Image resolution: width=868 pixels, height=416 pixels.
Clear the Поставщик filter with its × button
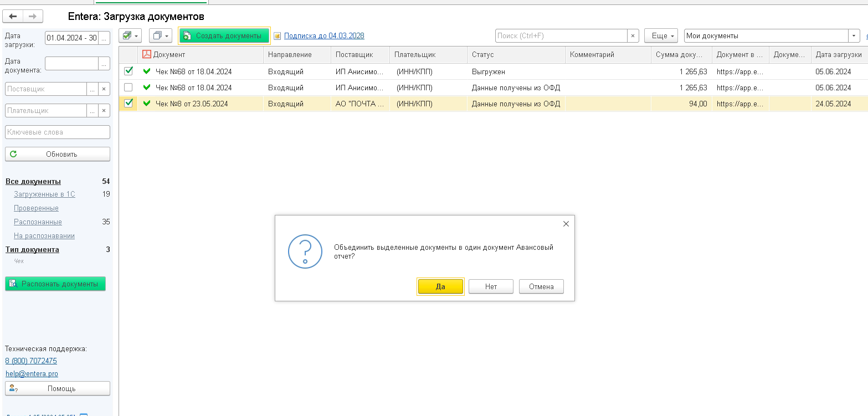click(104, 89)
